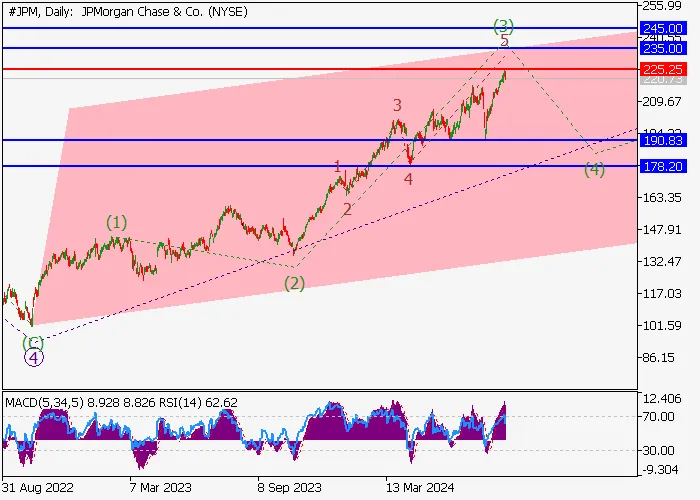Viewport: 700px width, 500px height.
Task: Click the '8 Sep 2023' date label
Action: click(289, 487)
